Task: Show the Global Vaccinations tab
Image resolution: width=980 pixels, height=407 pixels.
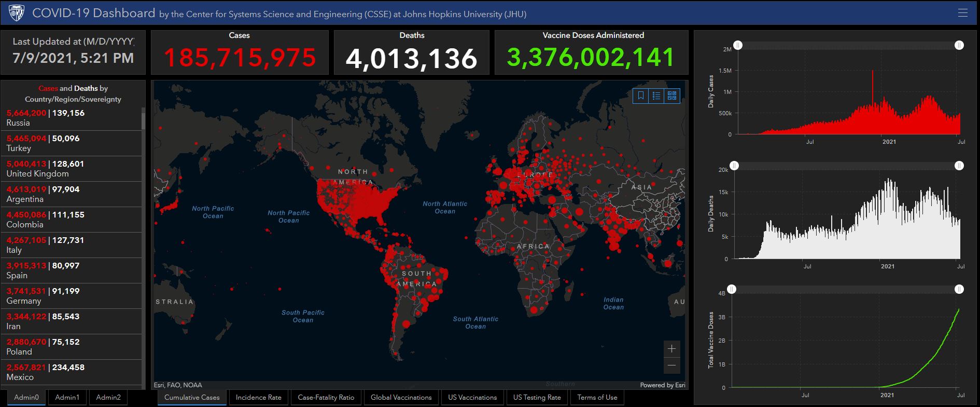Action: click(401, 398)
